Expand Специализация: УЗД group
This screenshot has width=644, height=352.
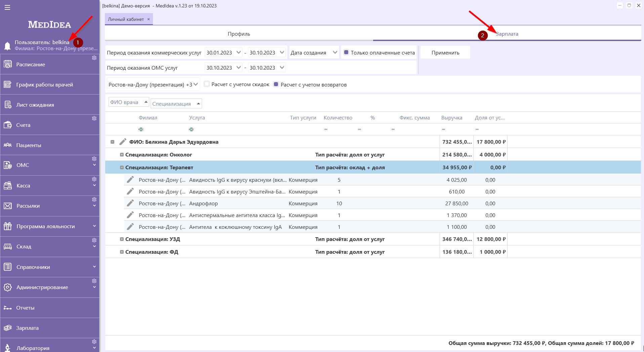(122, 239)
